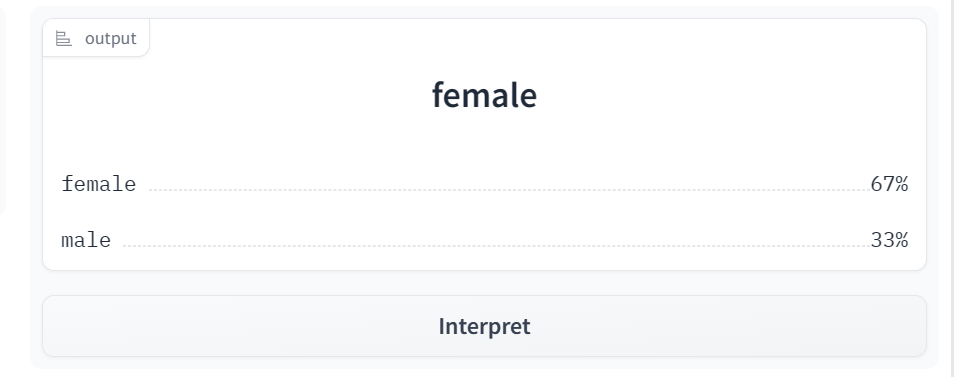Select the male label in confidence list
The width and height of the screenshot is (972, 377).
click(x=86, y=240)
